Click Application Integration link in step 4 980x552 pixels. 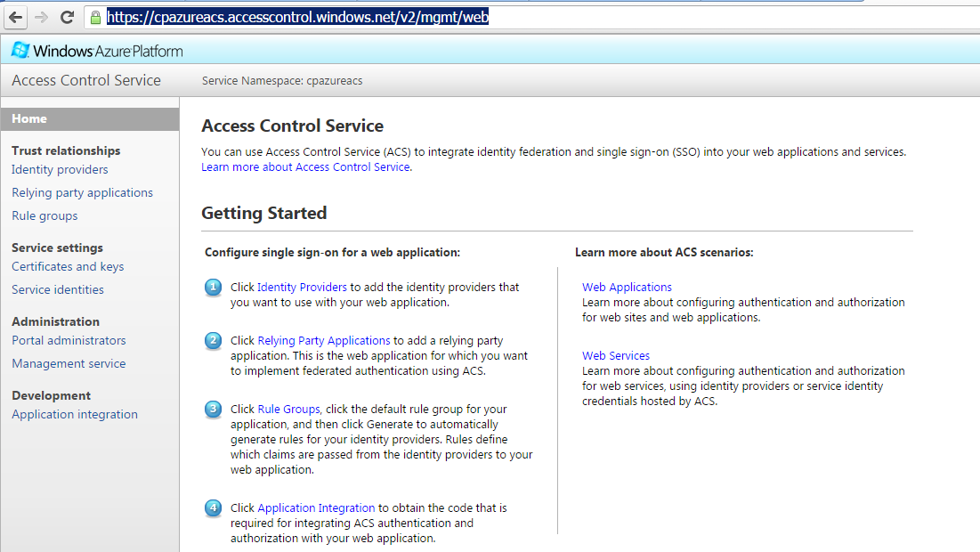pyautogui.click(x=316, y=507)
